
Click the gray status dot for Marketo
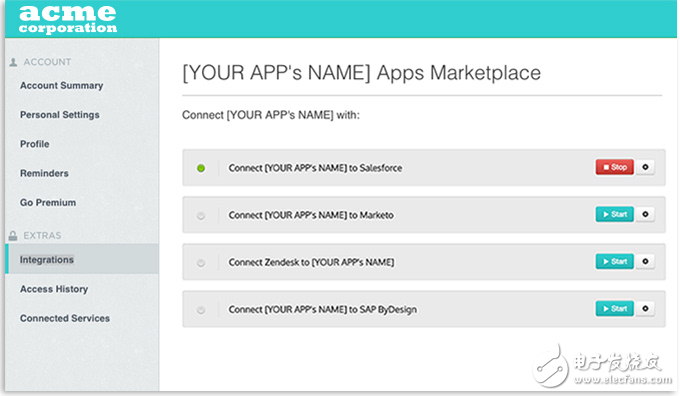point(201,216)
